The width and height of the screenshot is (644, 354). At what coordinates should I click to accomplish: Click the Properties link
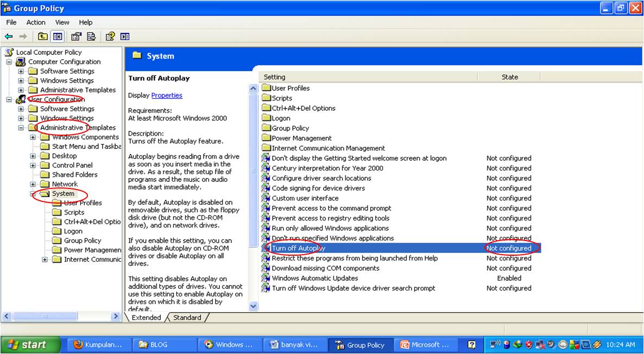click(x=167, y=95)
